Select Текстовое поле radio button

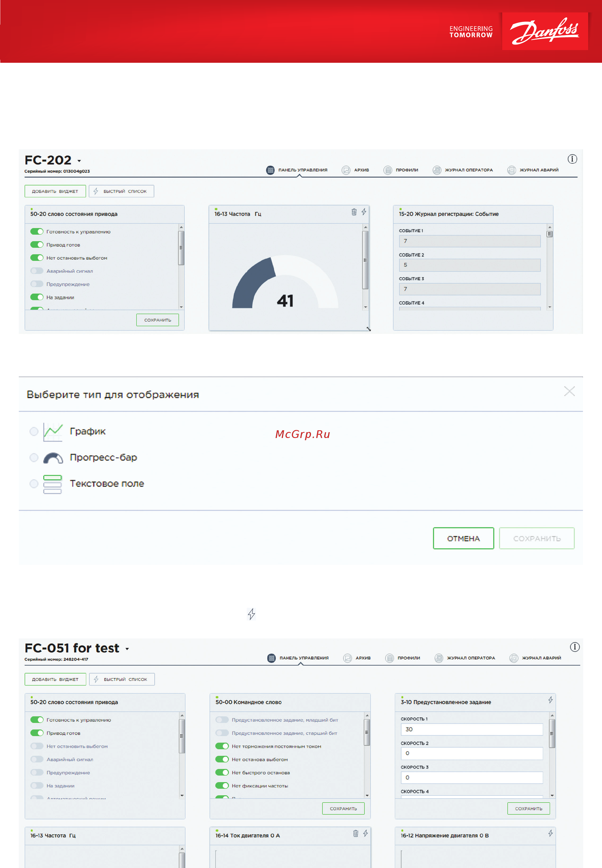coord(34,484)
